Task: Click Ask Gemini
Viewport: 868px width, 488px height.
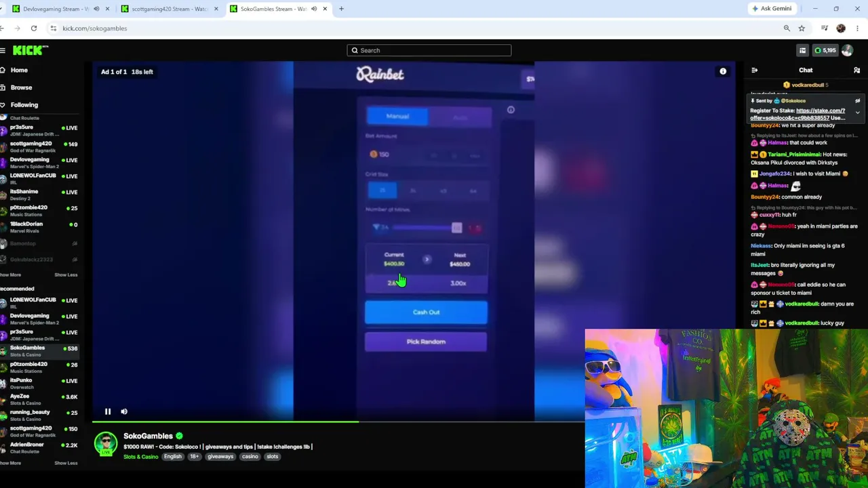Action: coord(772,9)
